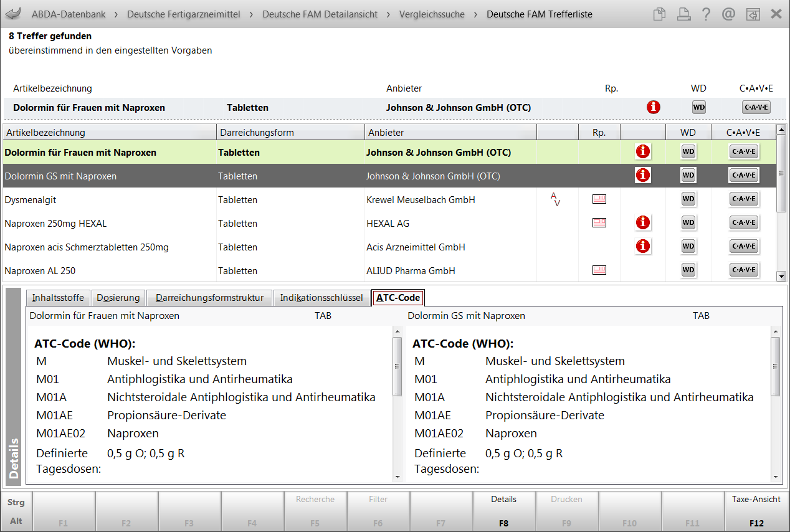Click the WD icon for Naproxen AL 250

point(688,270)
